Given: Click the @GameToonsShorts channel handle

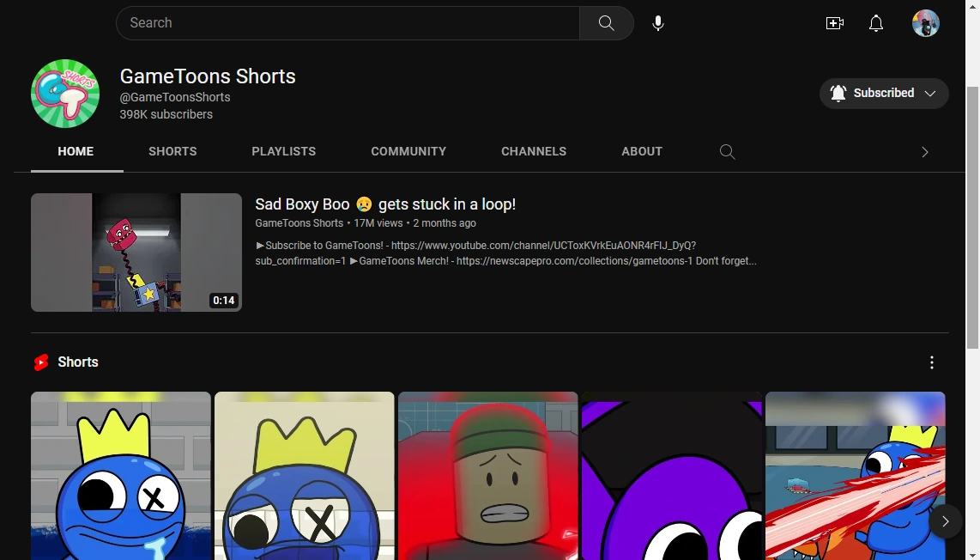Looking at the screenshot, I should tap(175, 97).
